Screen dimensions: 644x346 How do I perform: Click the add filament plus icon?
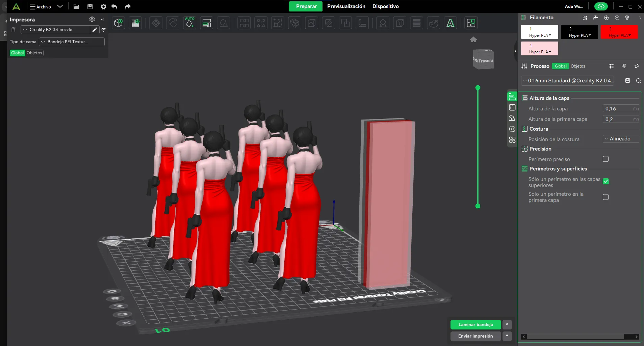click(606, 18)
